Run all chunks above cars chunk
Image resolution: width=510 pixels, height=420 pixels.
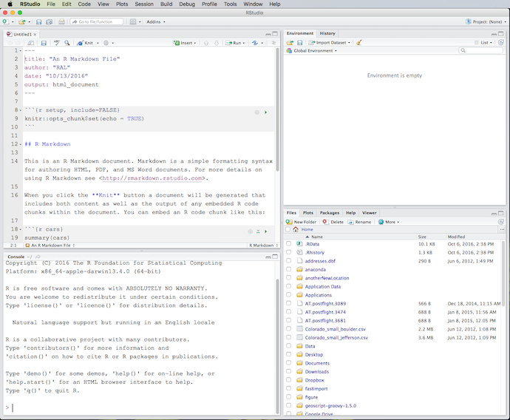click(258, 231)
